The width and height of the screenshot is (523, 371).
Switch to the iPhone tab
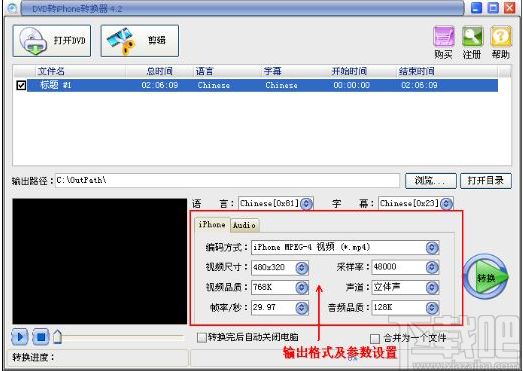tap(212, 225)
